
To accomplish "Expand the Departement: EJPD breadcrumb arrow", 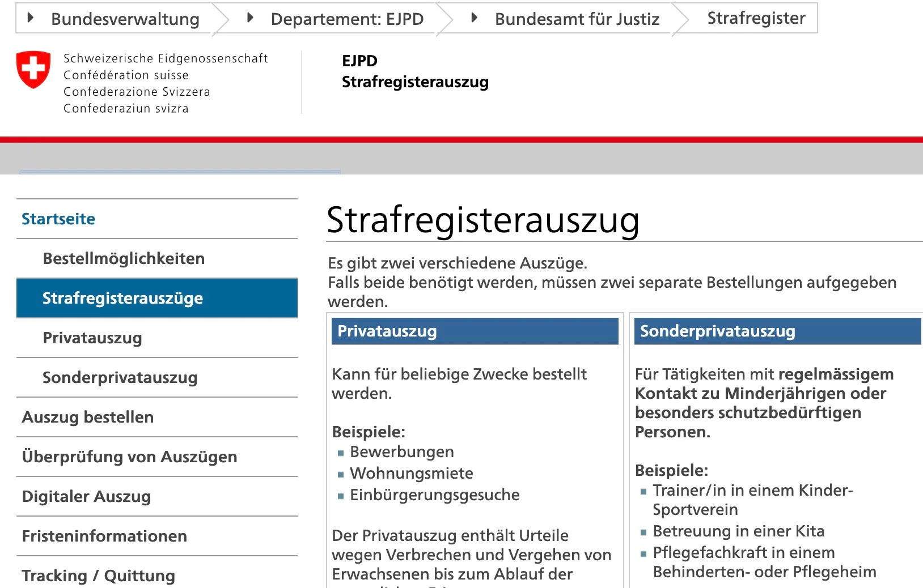I will click(x=250, y=18).
